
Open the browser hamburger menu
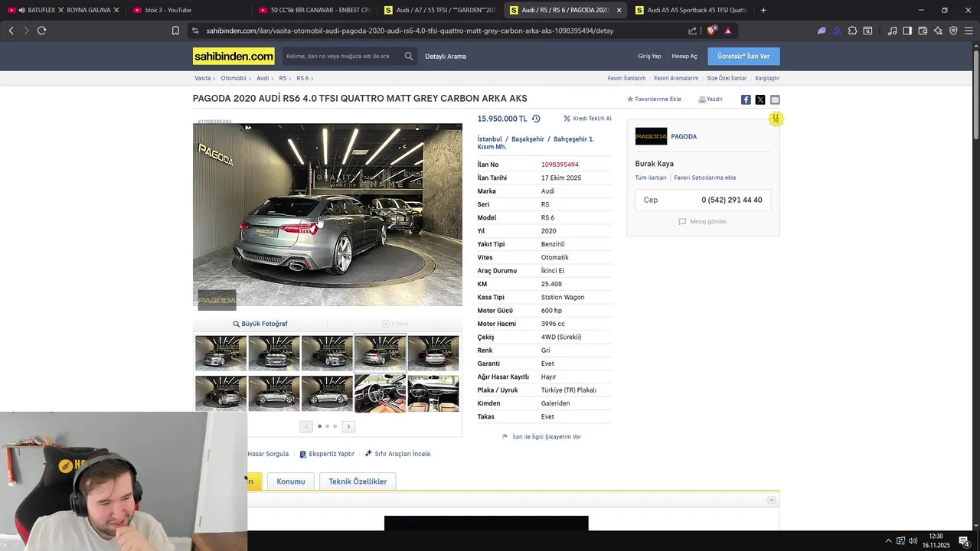coord(969,31)
